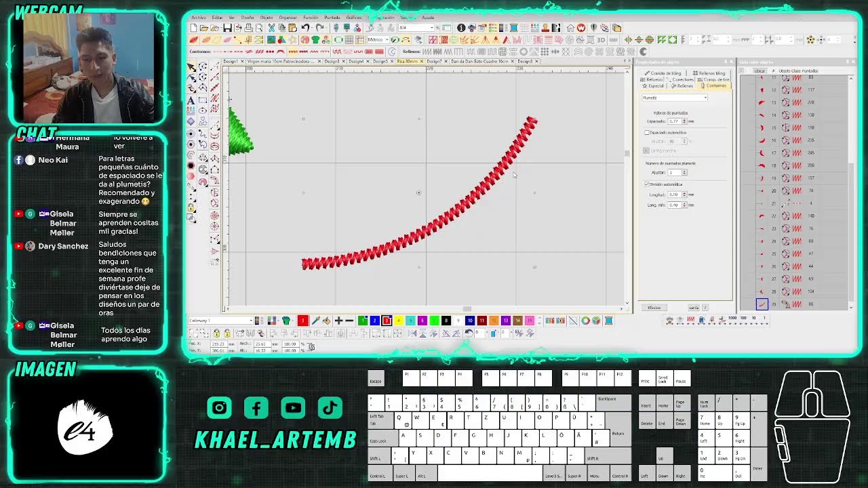Select the Lettering "A" tool
The width and height of the screenshot is (868, 488).
pos(192,100)
